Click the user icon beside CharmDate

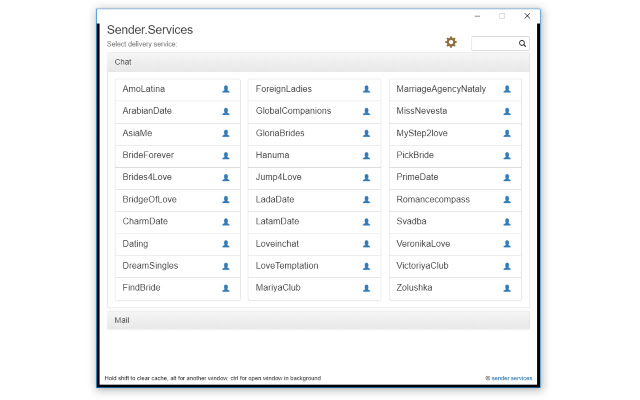click(x=226, y=222)
